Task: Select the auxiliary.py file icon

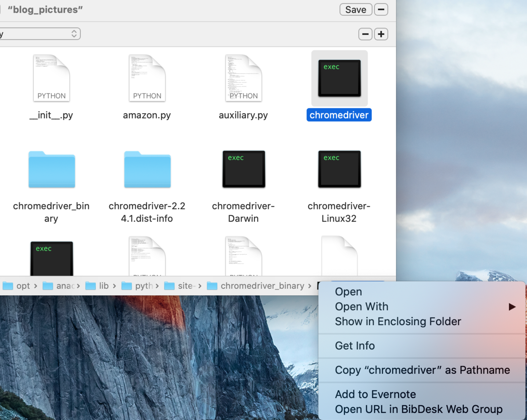Action: [243, 78]
